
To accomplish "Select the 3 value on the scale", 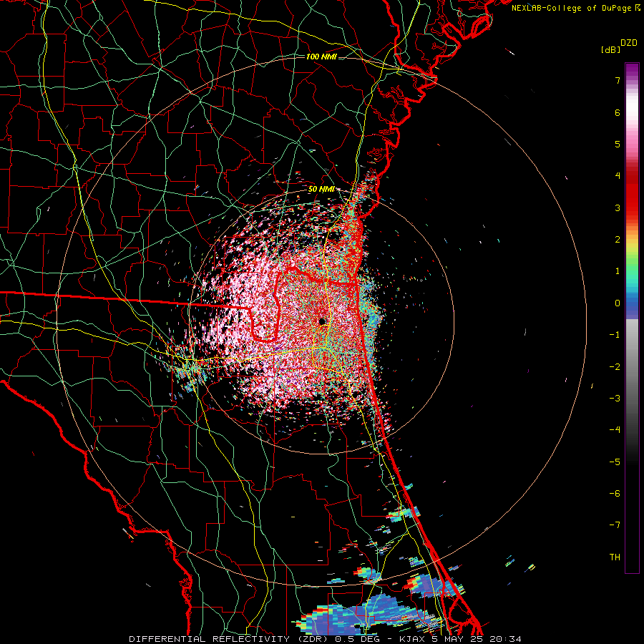I will pos(618,208).
